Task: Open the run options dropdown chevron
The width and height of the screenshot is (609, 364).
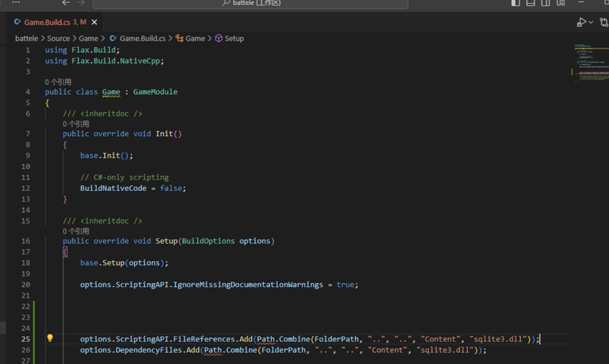Action: point(589,21)
